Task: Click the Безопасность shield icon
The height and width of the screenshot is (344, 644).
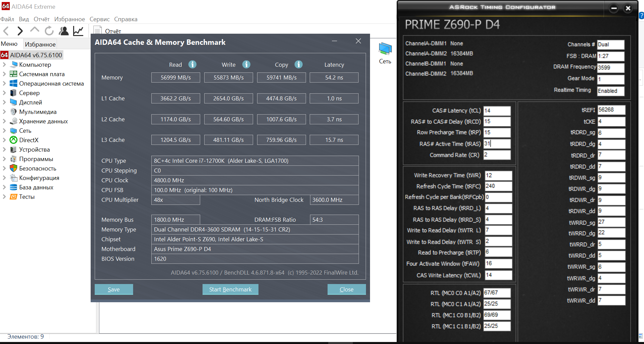Action: (x=13, y=168)
